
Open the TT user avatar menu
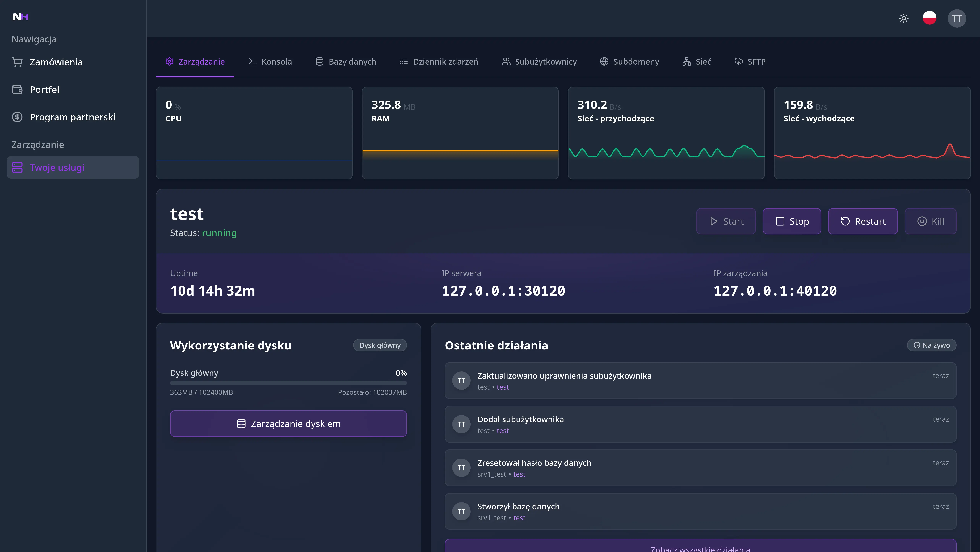tap(956, 18)
